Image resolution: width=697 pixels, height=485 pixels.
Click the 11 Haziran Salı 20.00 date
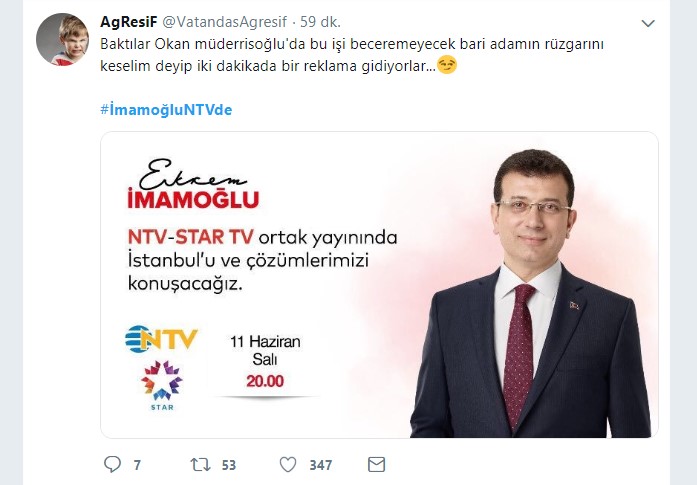[x=265, y=361]
